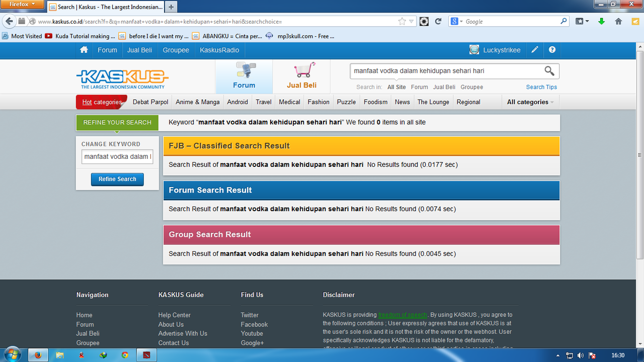Open the Help Center footer link
This screenshot has width=644, height=362.
(175, 315)
